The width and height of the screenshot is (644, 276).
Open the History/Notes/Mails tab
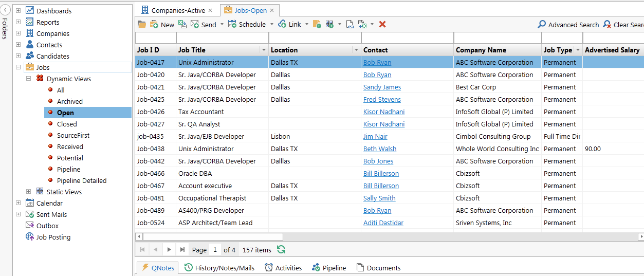coord(219,268)
